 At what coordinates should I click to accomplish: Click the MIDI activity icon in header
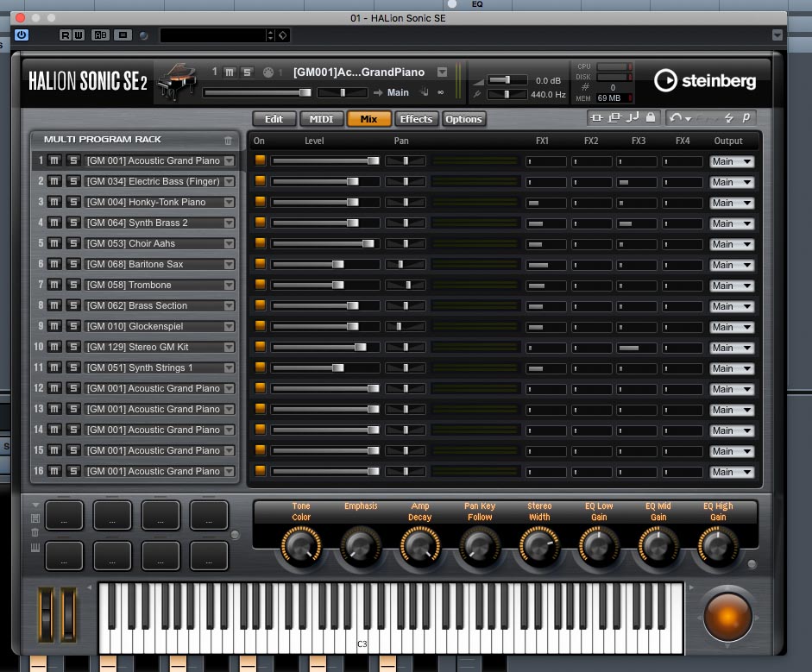pyautogui.click(x=268, y=72)
